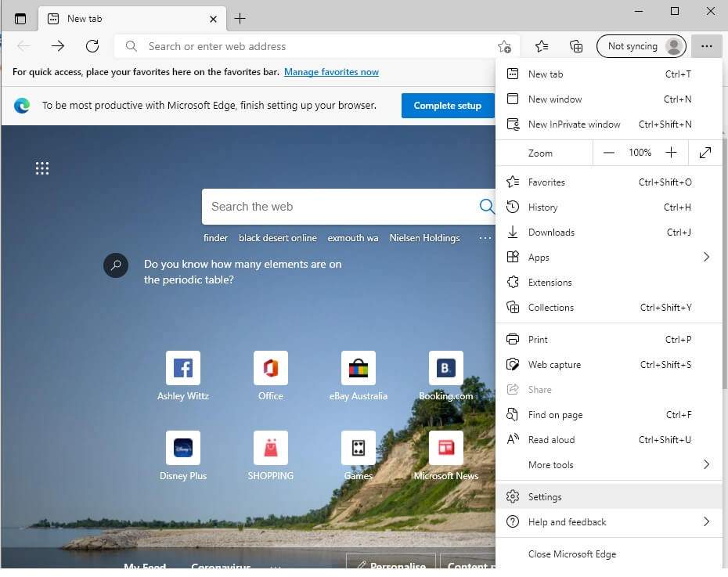Increase zoom with the plus button
This screenshot has width=728, height=577.
[671, 153]
